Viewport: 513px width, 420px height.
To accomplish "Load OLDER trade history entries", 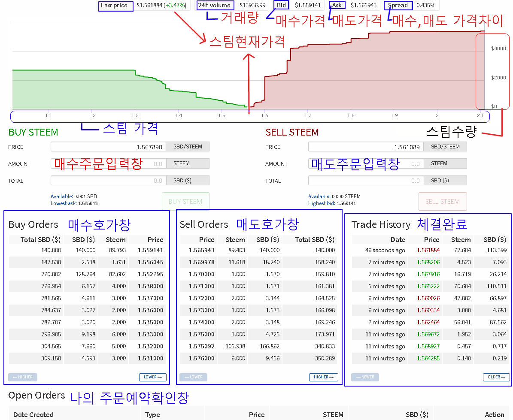I will point(496,377).
